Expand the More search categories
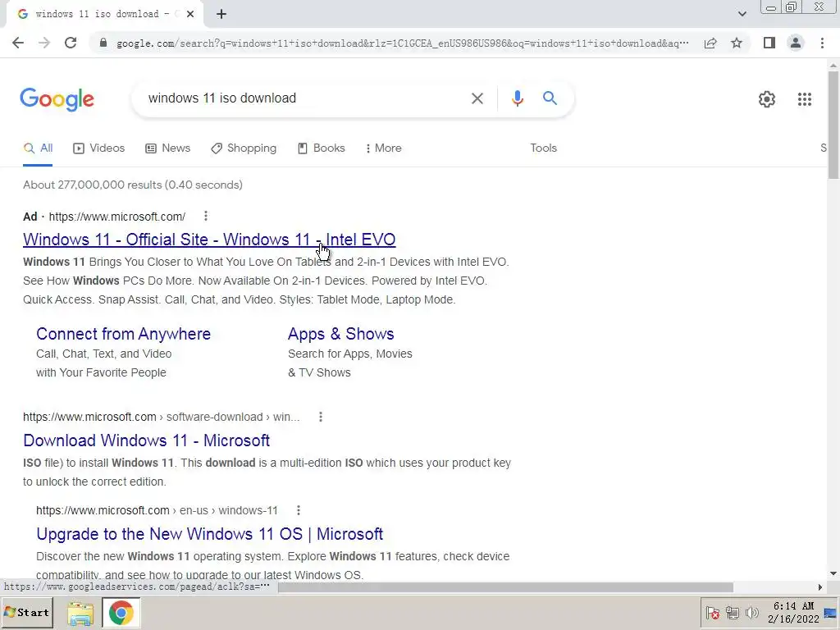 [383, 148]
